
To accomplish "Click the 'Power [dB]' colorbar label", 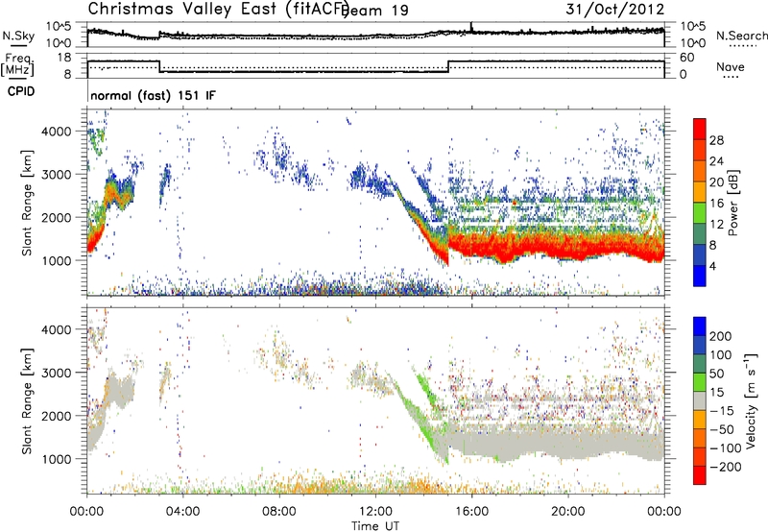I will coord(732,203).
